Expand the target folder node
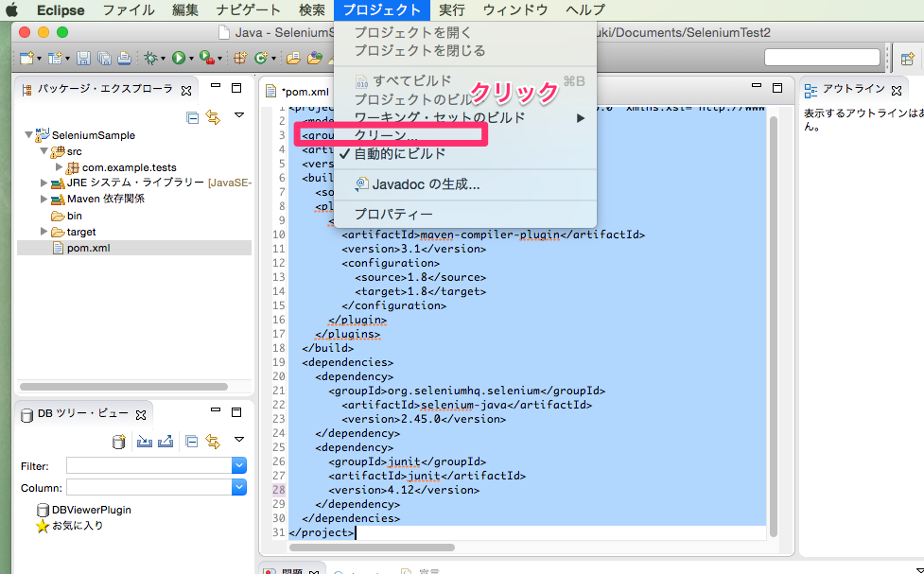Screen dimensions: 924x574 click(44, 231)
